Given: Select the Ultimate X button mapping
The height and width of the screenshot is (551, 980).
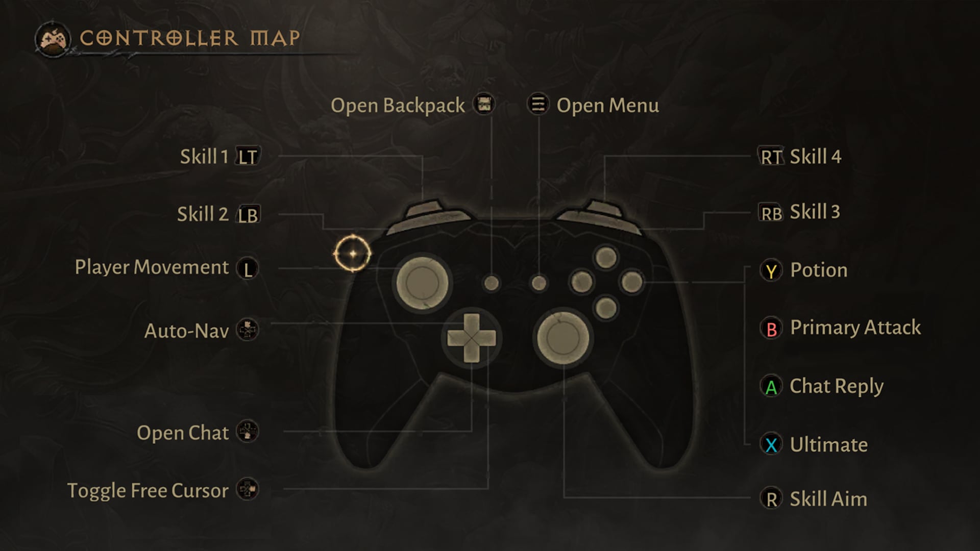Looking at the screenshot, I should coord(770,444).
